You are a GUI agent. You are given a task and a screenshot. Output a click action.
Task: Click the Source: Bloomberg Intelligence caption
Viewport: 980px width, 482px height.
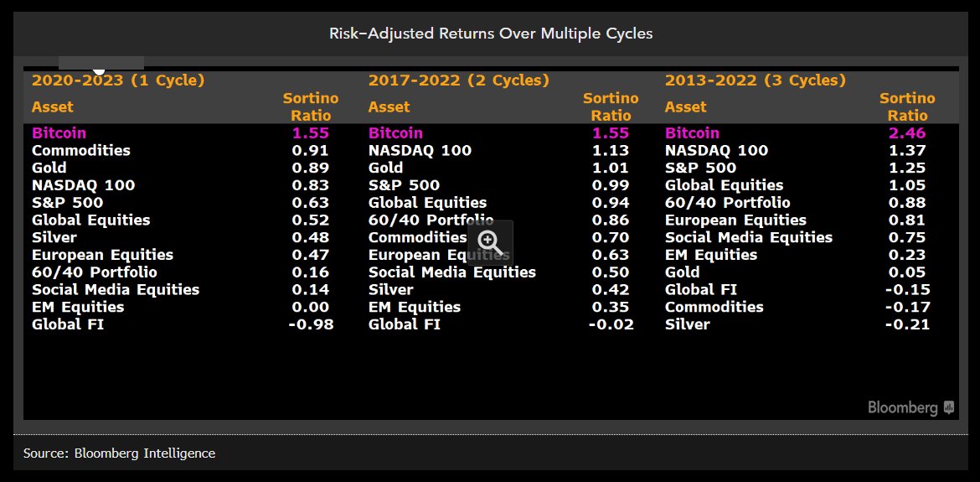(x=119, y=453)
